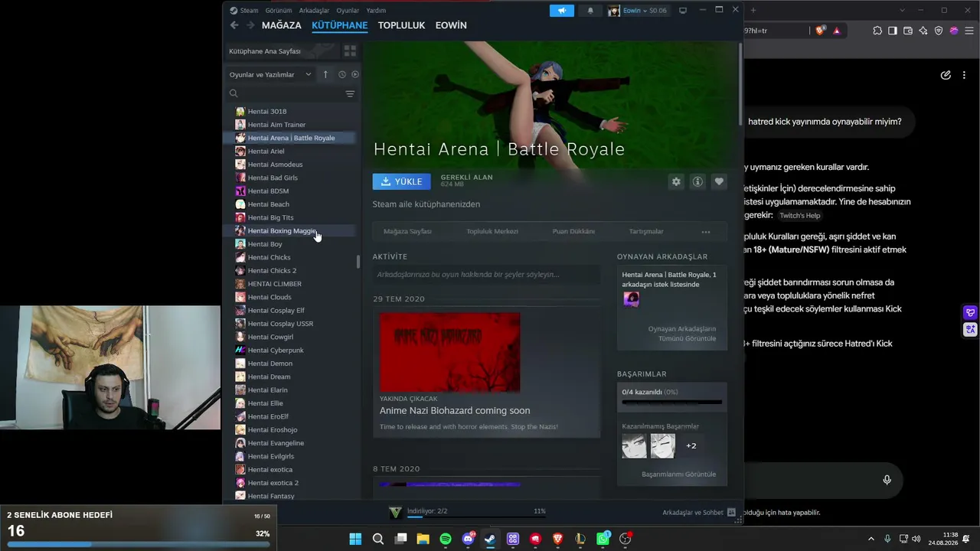Open Brave Wallet icon in toolbar
Screen dimensions: 980x551
(x=908, y=31)
